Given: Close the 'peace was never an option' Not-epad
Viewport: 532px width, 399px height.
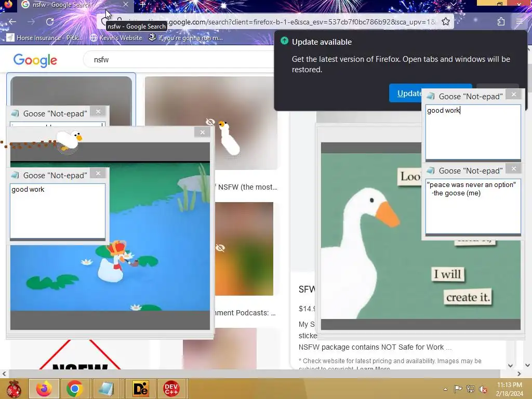Looking at the screenshot, I should pos(514,169).
